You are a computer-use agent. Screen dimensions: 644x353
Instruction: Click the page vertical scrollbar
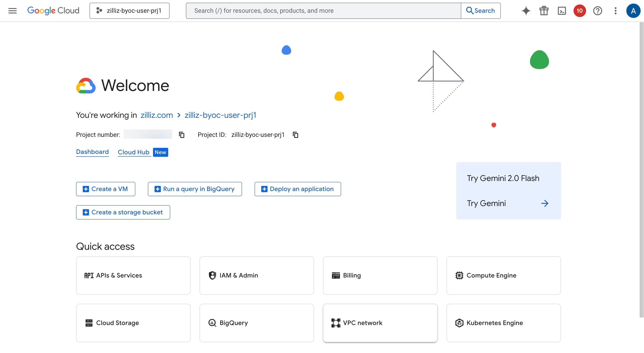642,170
